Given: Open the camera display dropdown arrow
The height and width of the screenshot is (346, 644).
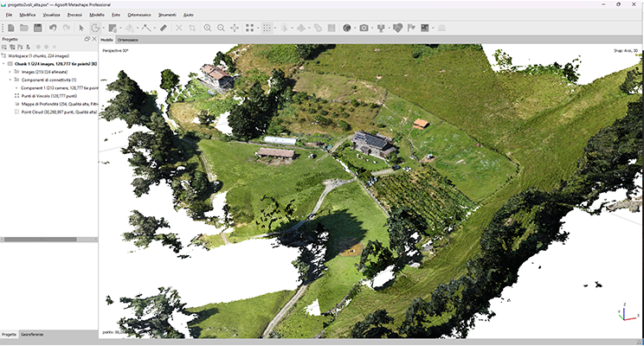Looking at the screenshot, I should pos(372,28).
